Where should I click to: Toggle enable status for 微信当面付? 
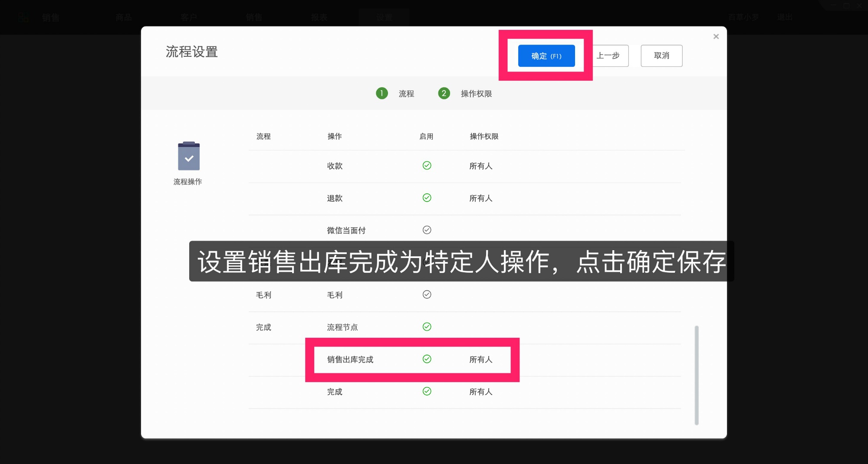(x=427, y=230)
